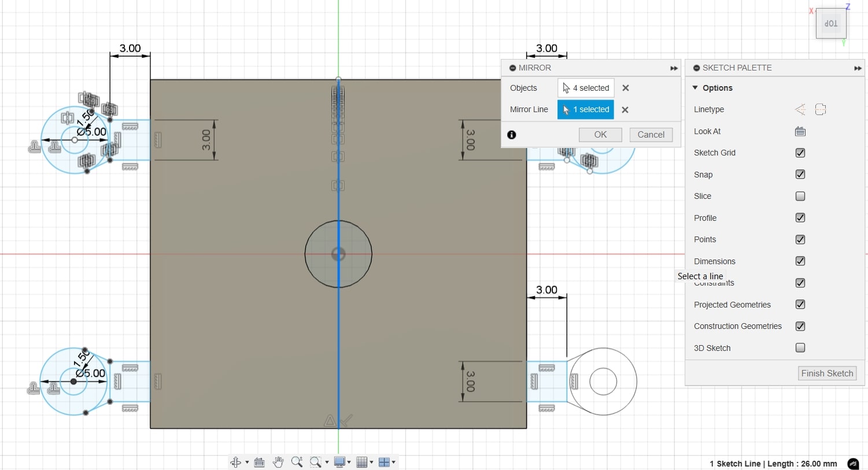Collapse the Sketch Palette with minus icon

[x=696, y=68]
